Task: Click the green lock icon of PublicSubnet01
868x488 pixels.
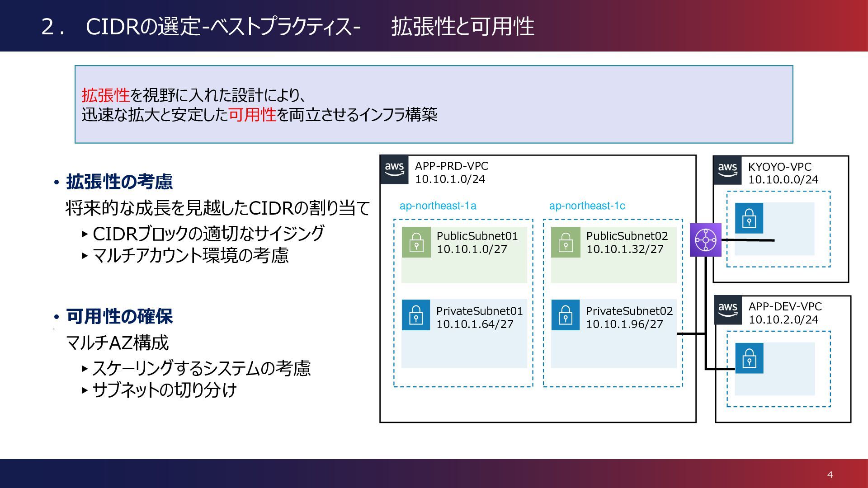Action: pos(416,242)
